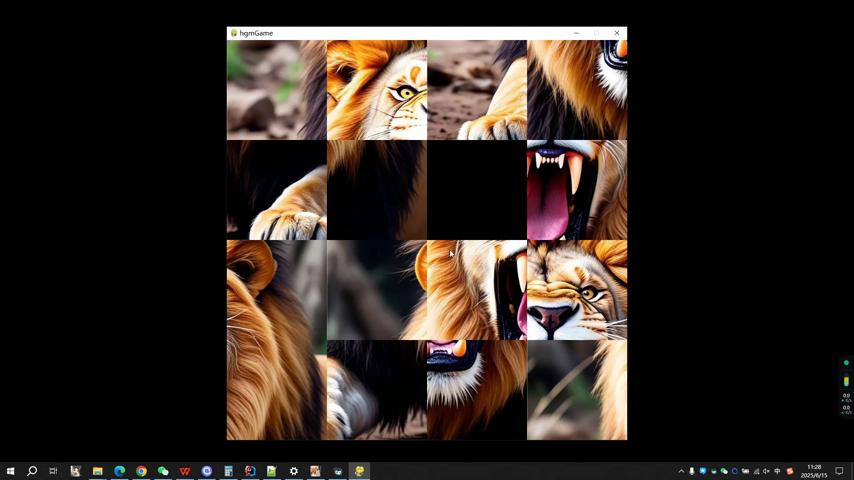Click the lion paw tile in second row
This screenshot has width=854, height=480.
tap(277, 190)
